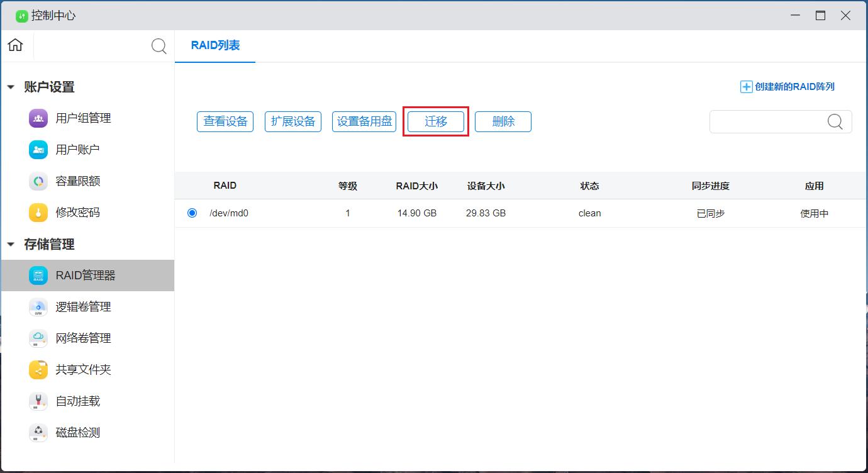Click the 网络卷管理 cloud icon
Viewport: 868px width, 473px height.
pyautogui.click(x=38, y=338)
